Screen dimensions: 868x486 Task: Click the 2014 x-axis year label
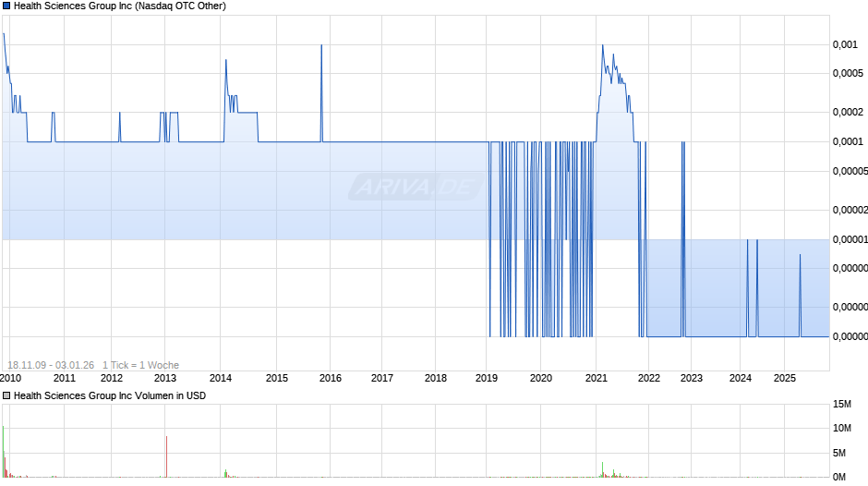tap(221, 378)
